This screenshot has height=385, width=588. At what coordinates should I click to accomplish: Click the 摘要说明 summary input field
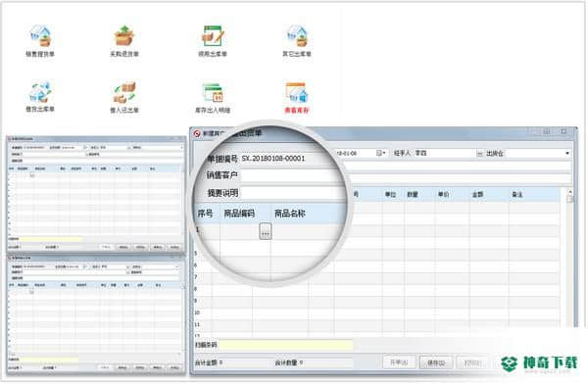click(x=292, y=193)
